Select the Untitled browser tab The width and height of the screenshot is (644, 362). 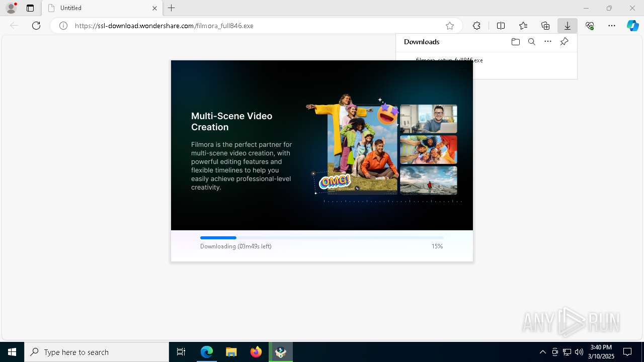click(102, 8)
